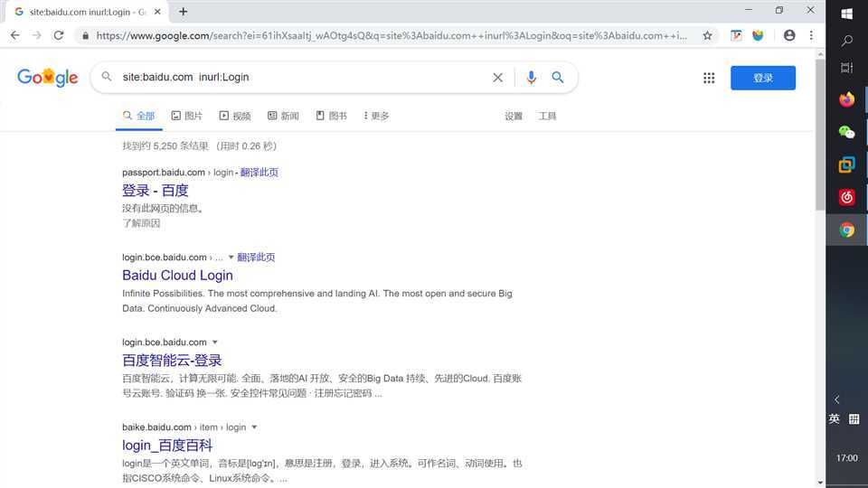
Task: Click the Chrome icon in the taskbar
Action: pyautogui.click(x=846, y=230)
